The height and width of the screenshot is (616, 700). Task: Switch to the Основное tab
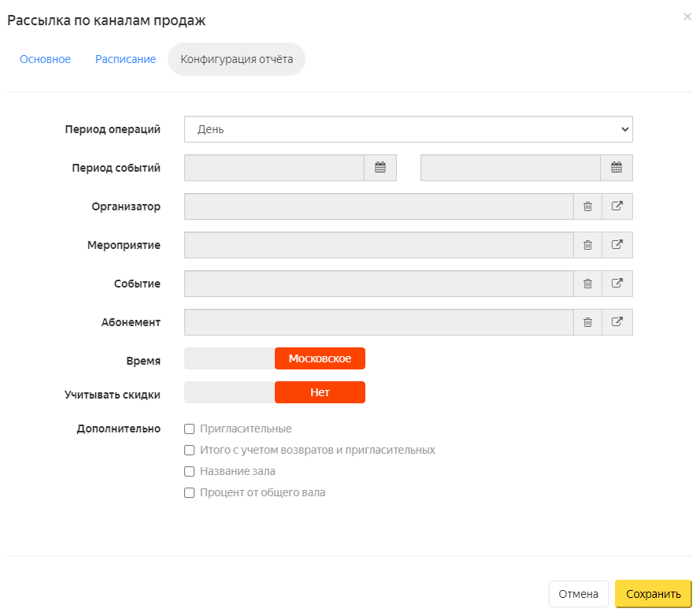coord(45,59)
